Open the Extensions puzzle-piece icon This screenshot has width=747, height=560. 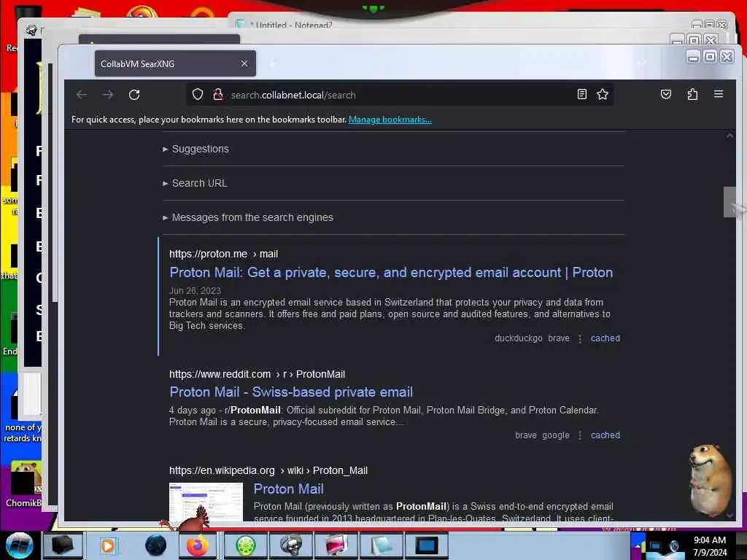693,94
